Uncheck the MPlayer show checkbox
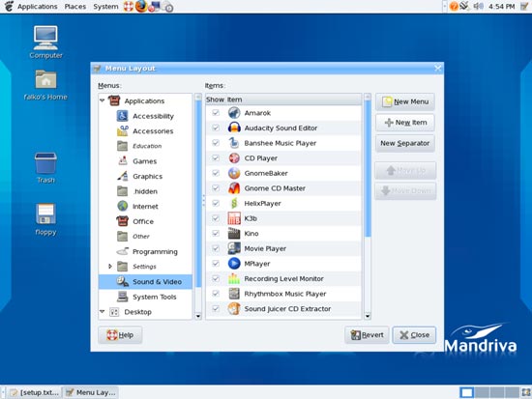 pyautogui.click(x=216, y=264)
